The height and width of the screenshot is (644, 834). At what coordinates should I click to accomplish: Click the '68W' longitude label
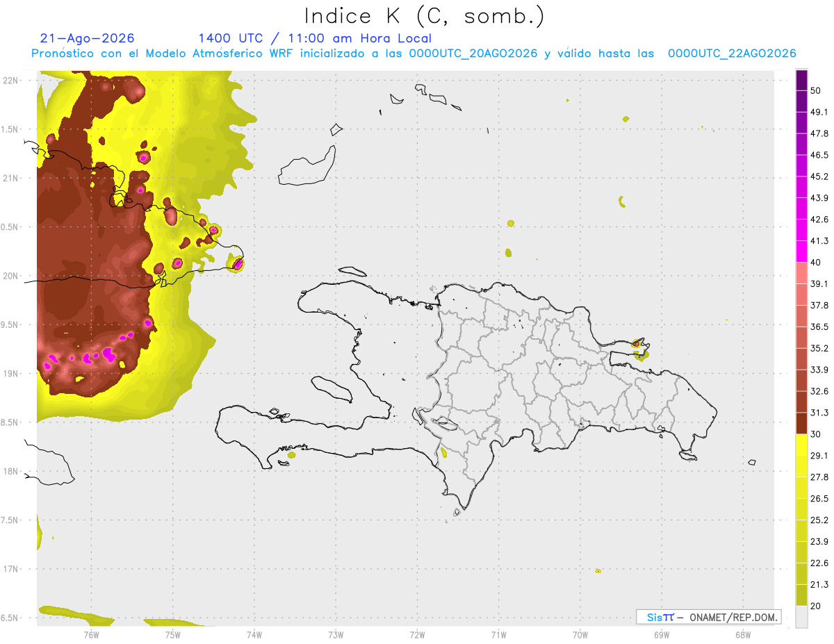pyautogui.click(x=743, y=635)
